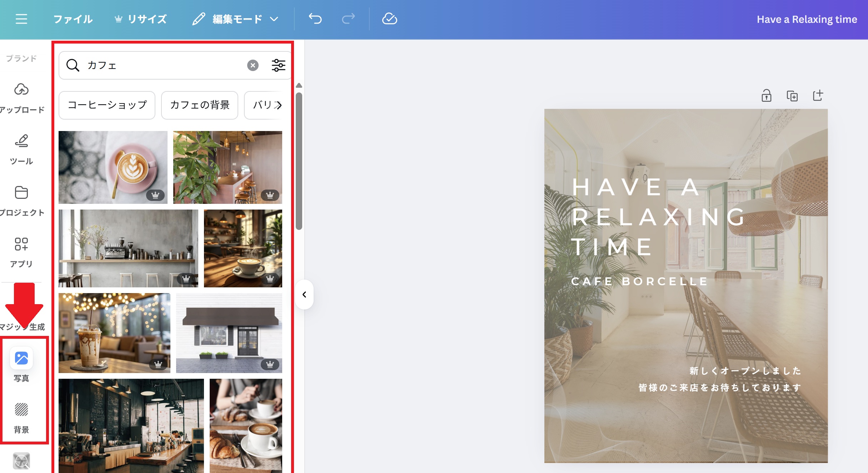Clear the カフェ search text
The width and height of the screenshot is (868, 473).
(x=253, y=65)
